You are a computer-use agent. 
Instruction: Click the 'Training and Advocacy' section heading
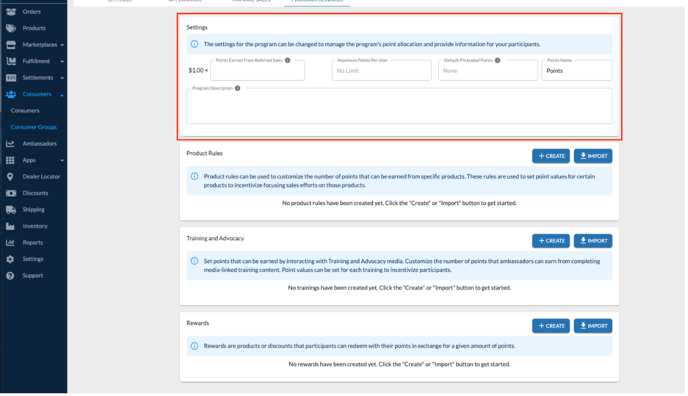[x=215, y=239]
